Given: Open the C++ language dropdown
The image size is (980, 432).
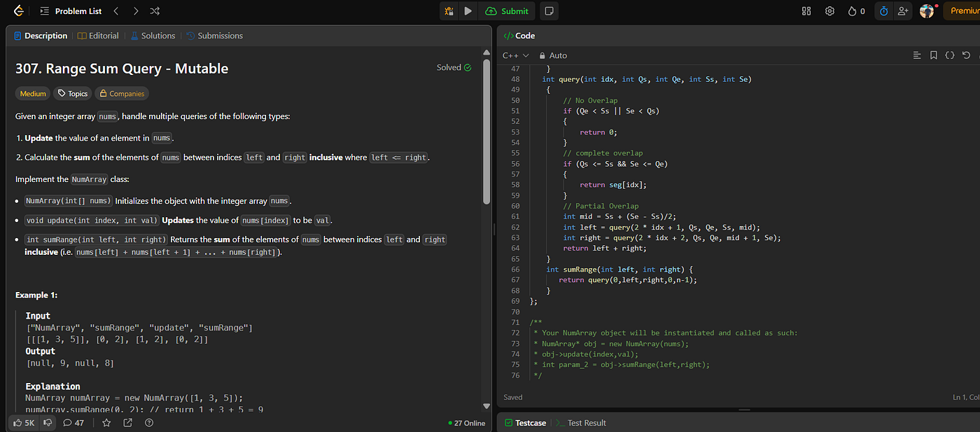Looking at the screenshot, I should tap(516, 55).
